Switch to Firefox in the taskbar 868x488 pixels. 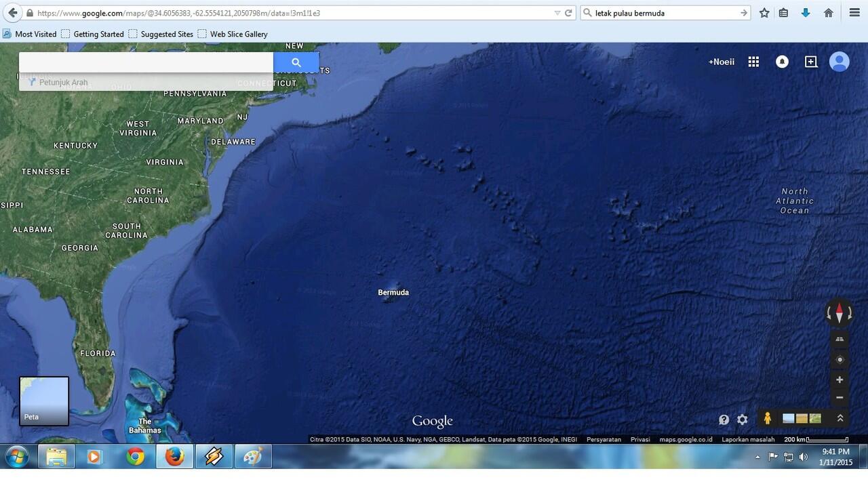[174, 457]
